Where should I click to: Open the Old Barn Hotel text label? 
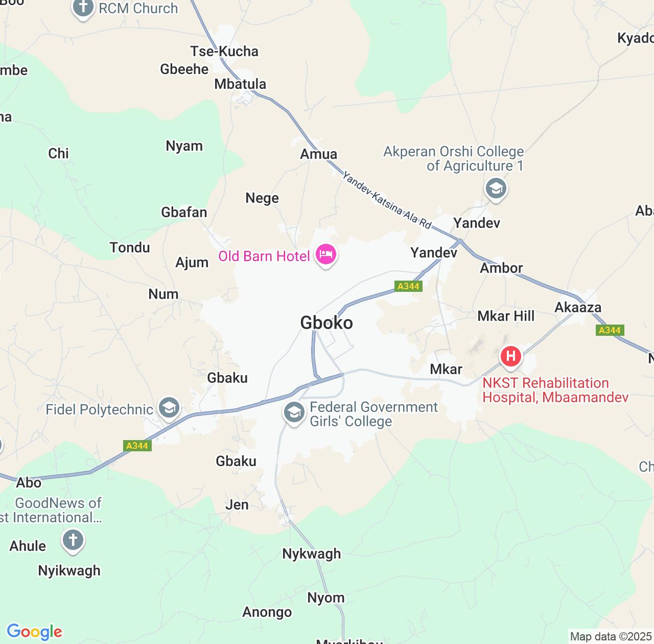point(264,256)
